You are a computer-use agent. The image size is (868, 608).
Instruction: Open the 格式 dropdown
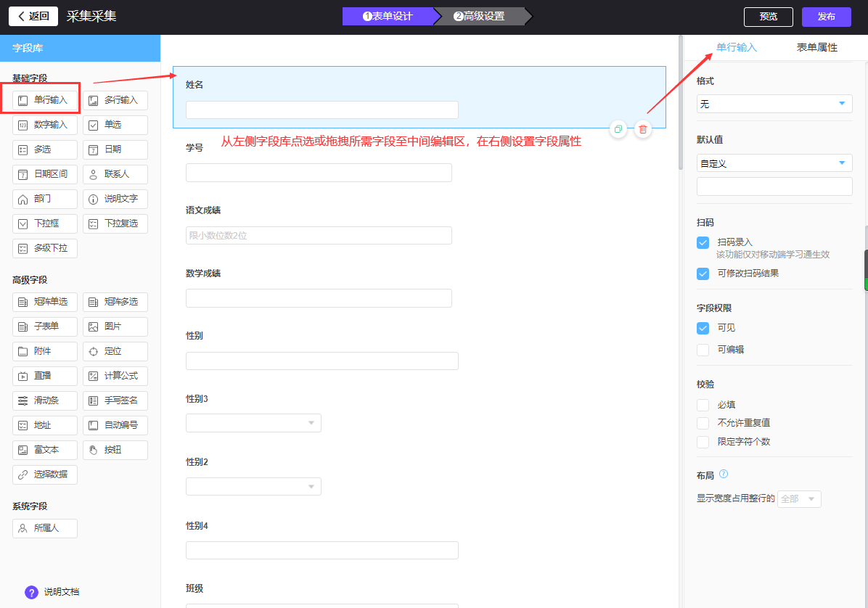774,104
